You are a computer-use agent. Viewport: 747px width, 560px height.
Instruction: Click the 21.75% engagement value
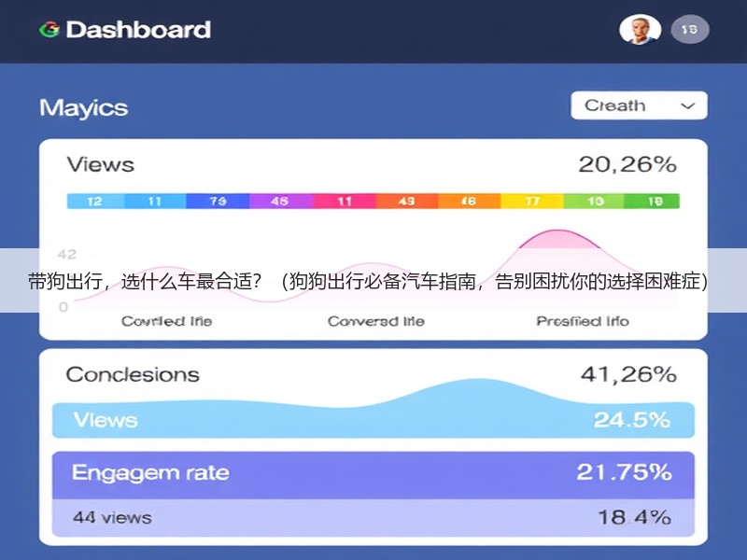click(x=624, y=472)
